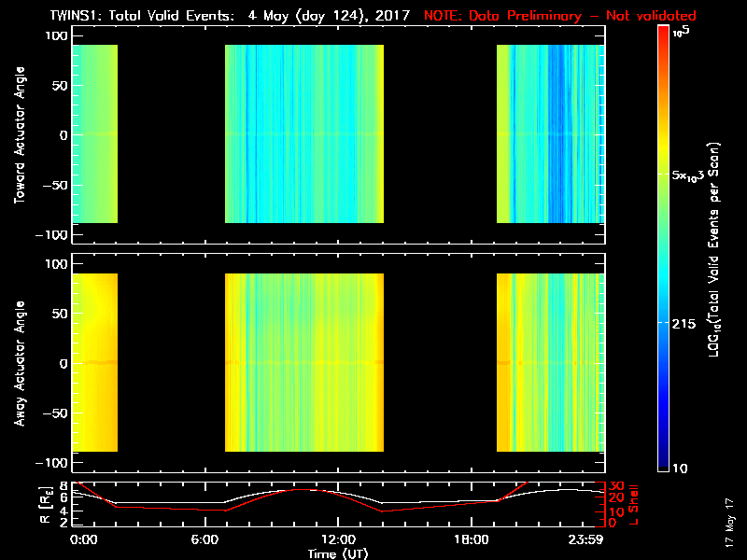This screenshot has width=747, height=560.
Task: Click the '23:59' time tick label
Action: pos(585,539)
